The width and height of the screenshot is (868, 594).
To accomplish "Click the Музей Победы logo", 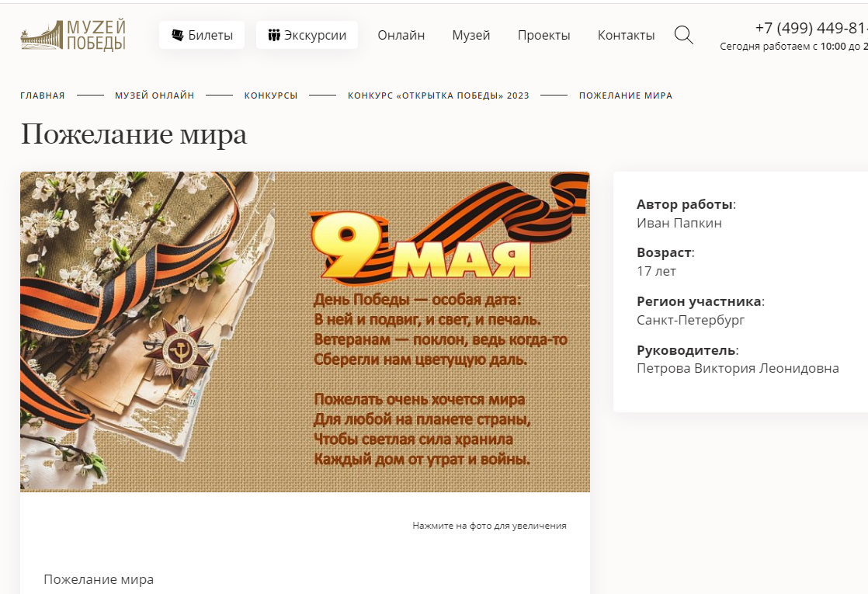I will pos(73,36).
